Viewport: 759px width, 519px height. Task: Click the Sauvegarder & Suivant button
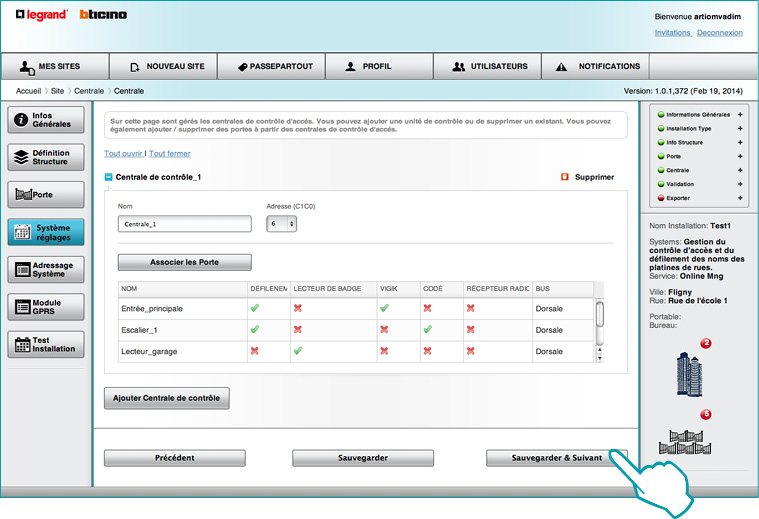[x=556, y=458]
